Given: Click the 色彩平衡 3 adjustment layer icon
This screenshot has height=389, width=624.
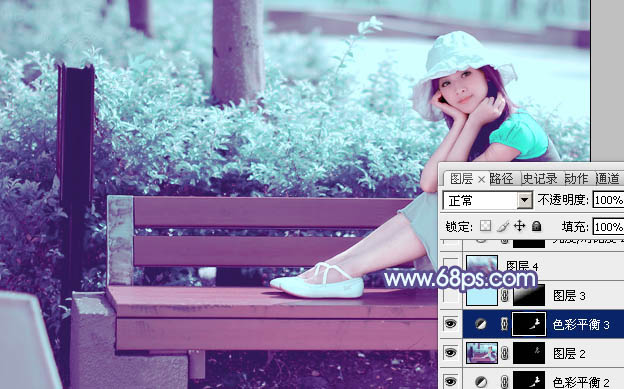Looking at the screenshot, I should (481, 324).
